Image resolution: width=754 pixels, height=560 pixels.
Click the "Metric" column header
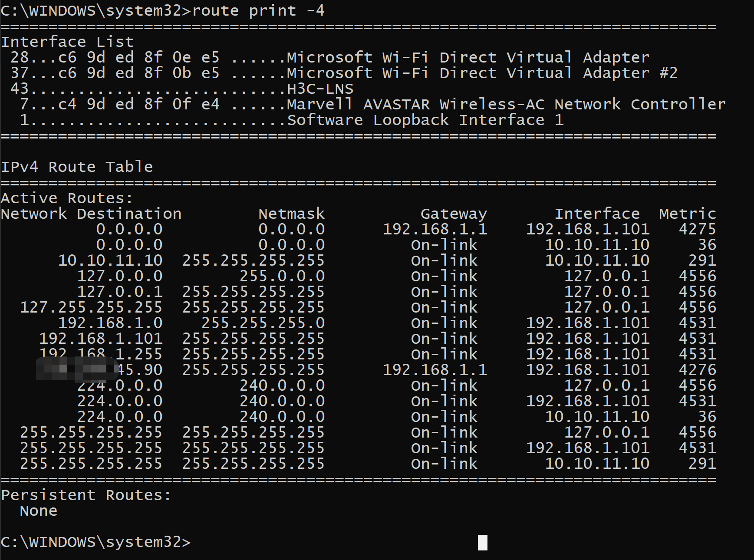688,214
